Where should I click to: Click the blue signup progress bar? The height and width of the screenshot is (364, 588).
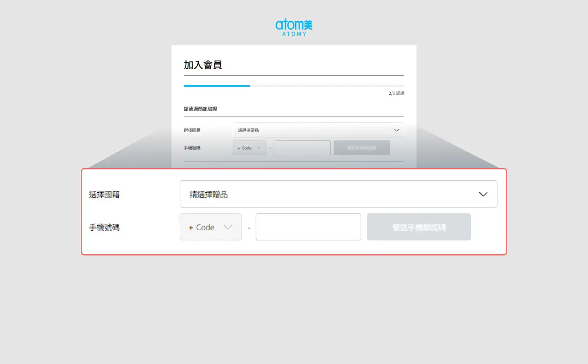pos(217,86)
